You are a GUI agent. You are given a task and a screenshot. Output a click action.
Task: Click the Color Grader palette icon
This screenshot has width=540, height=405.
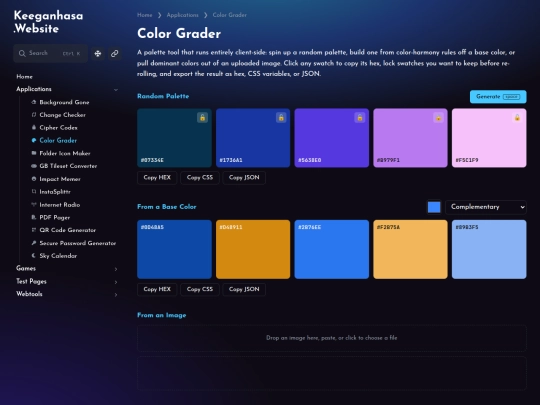[34, 140]
